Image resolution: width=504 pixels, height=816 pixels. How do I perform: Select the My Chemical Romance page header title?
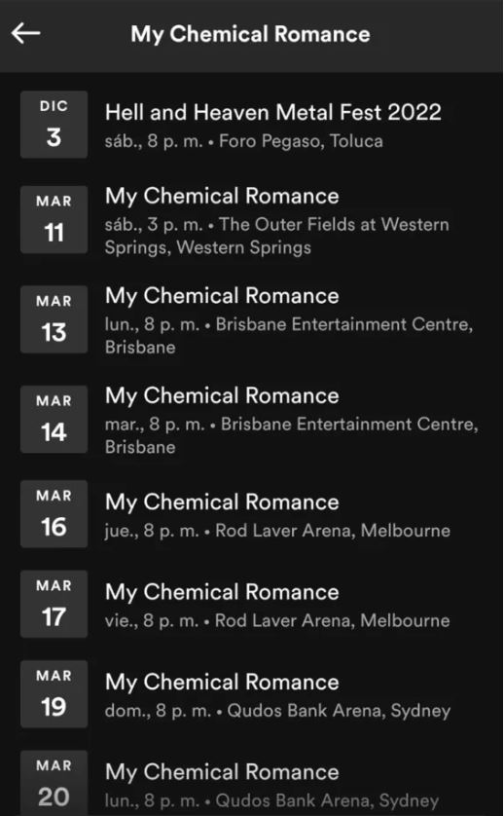250,34
